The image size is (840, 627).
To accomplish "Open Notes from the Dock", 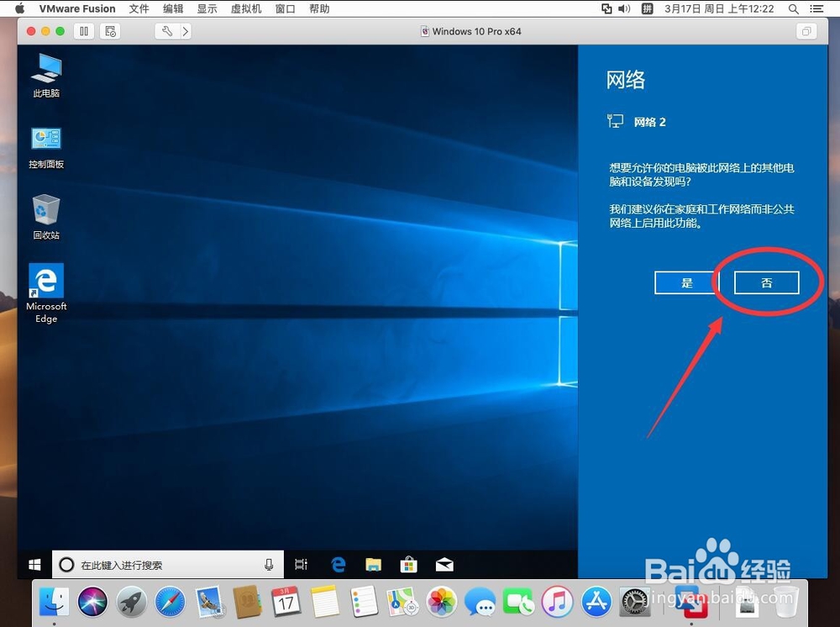I will click(x=324, y=601).
